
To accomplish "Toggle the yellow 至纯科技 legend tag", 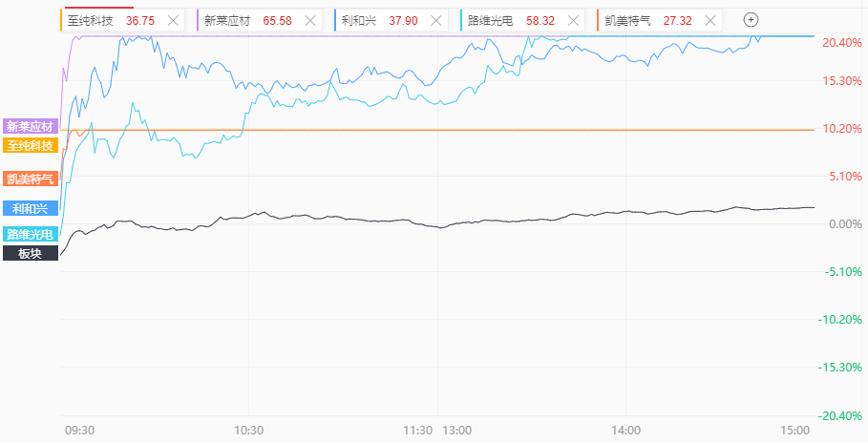I will 32,144.
